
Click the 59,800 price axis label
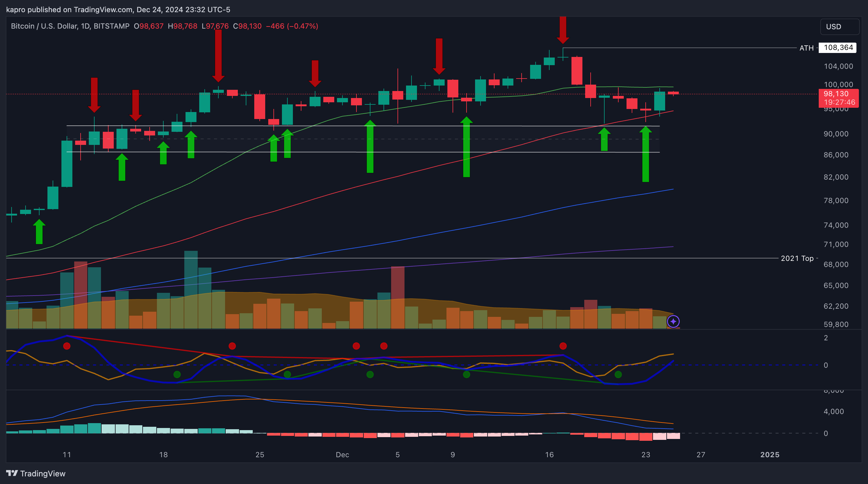[836, 324]
